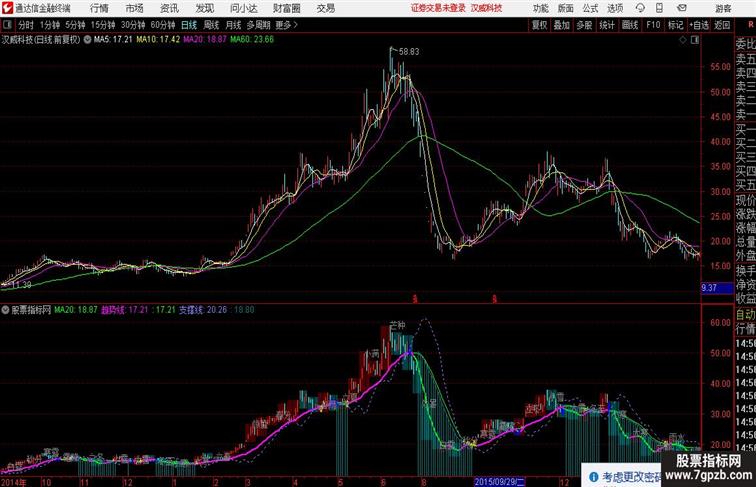Click the 复权 button

(539, 25)
